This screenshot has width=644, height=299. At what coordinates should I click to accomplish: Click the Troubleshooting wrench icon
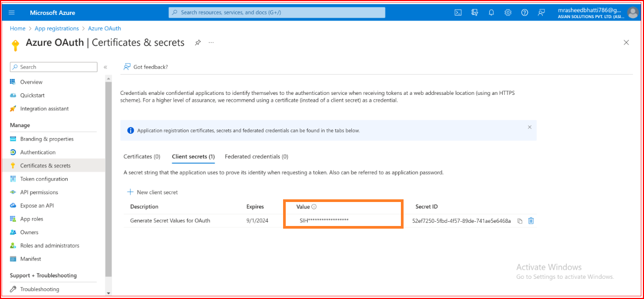click(x=13, y=289)
